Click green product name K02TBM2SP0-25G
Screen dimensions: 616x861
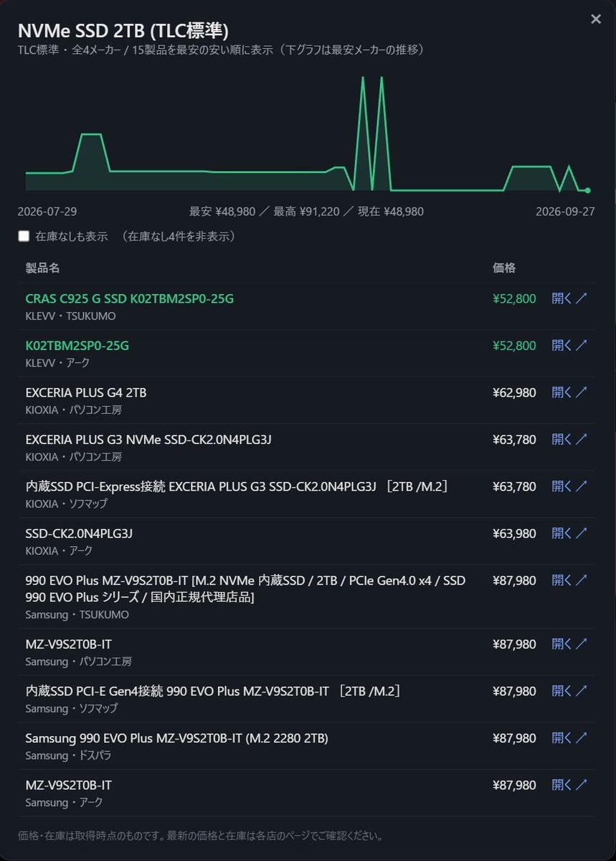[77, 346]
